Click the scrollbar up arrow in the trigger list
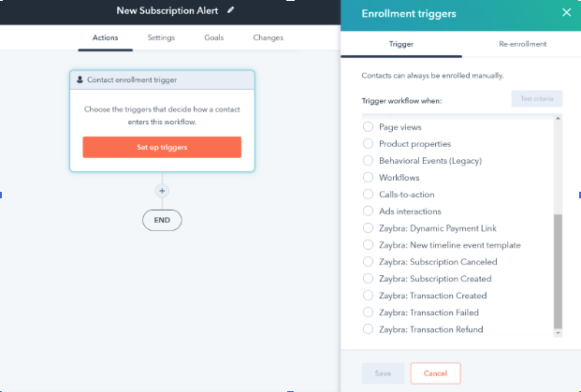Viewport: 581px width, 392px height. click(558, 118)
